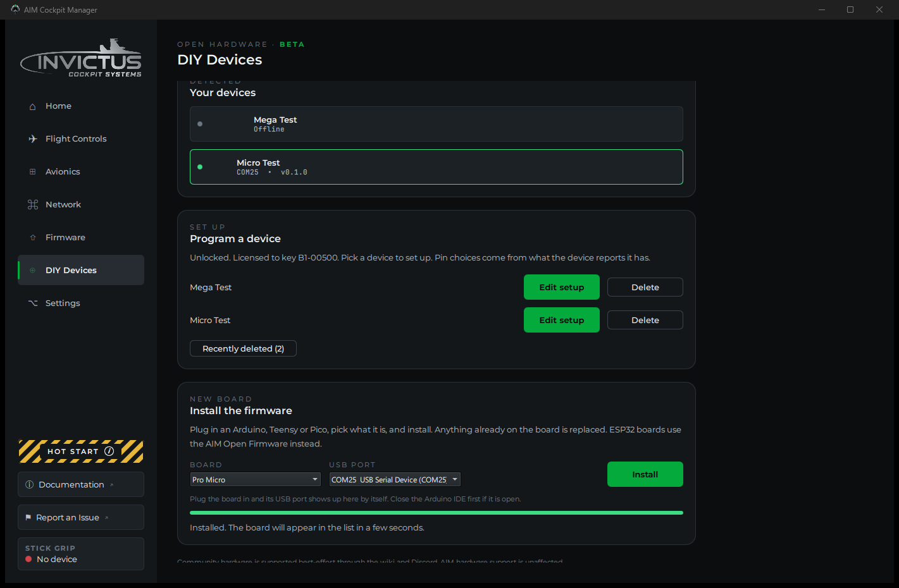
Task: Delete the Mega Test device
Action: pyautogui.click(x=645, y=287)
